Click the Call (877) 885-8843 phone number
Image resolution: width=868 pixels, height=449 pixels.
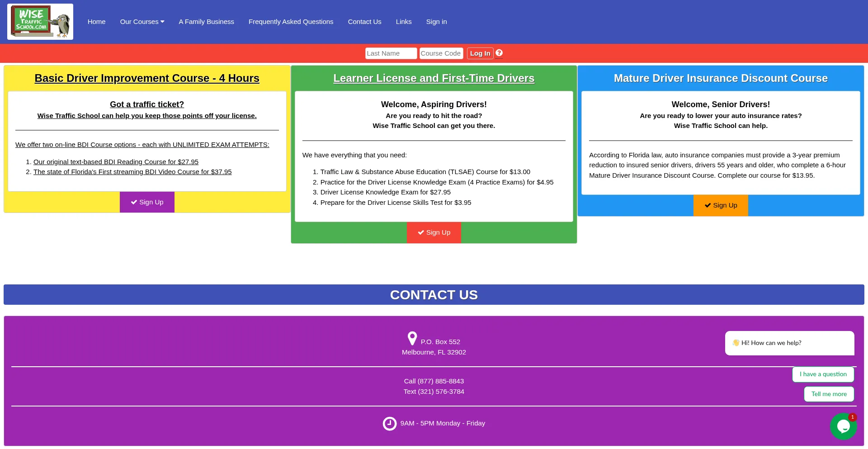pos(434,381)
